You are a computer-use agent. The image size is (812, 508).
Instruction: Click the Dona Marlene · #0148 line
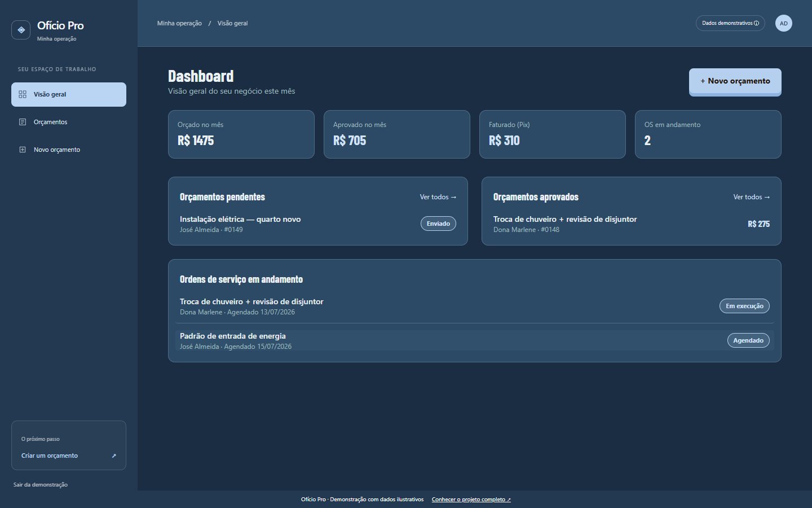pyautogui.click(x=527, y=230)
